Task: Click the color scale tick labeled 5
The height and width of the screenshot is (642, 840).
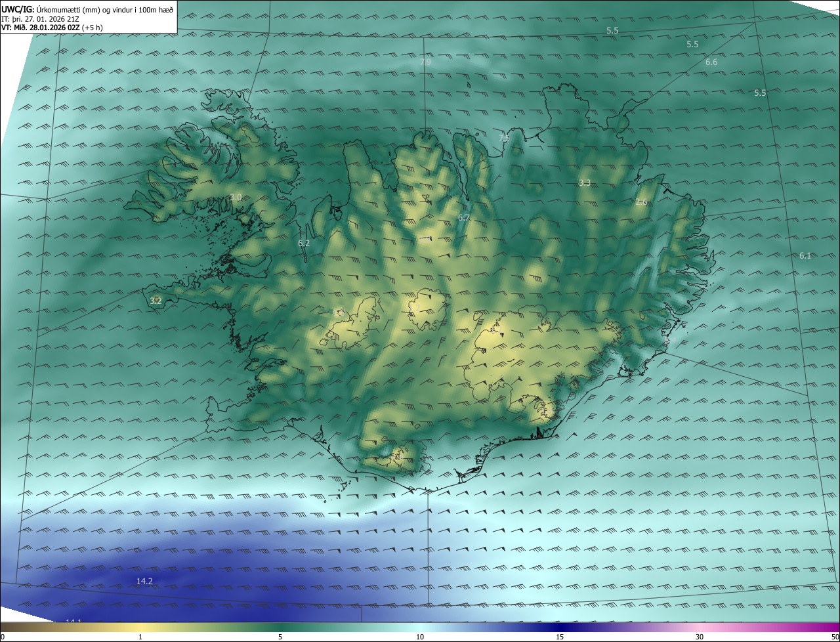Action: coord(280,637)
